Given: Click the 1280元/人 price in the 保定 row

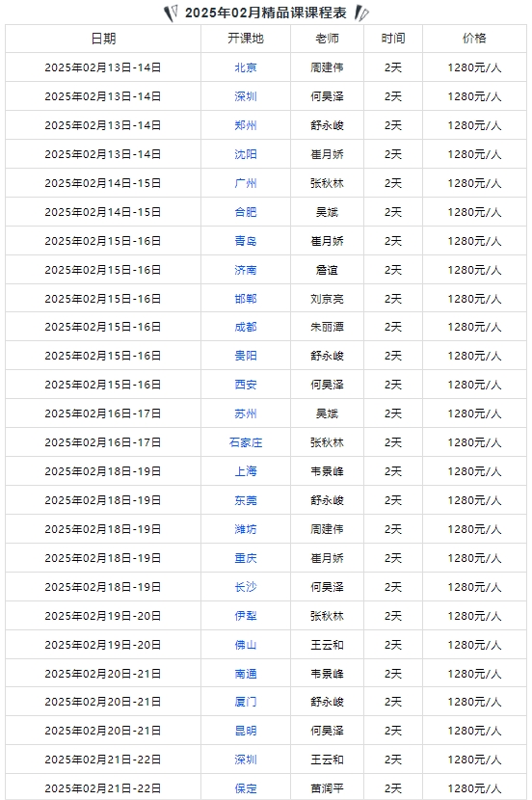Looking at the screenshot, I should 474,788.
